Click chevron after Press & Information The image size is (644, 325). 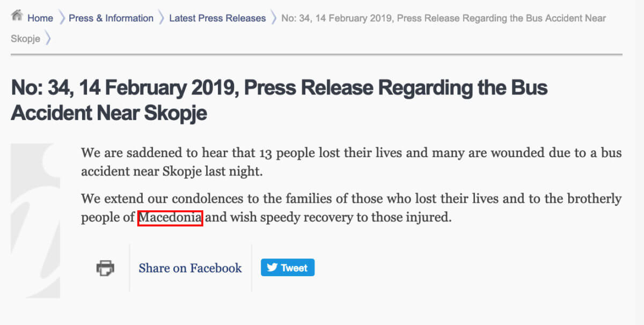162,18
